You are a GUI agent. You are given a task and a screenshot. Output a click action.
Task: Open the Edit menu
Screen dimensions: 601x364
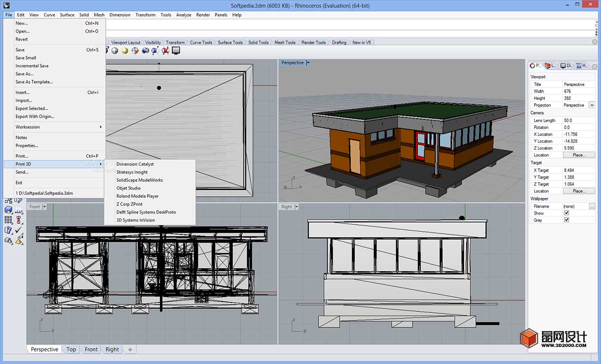pyautogui.click(x=21, y=15)
